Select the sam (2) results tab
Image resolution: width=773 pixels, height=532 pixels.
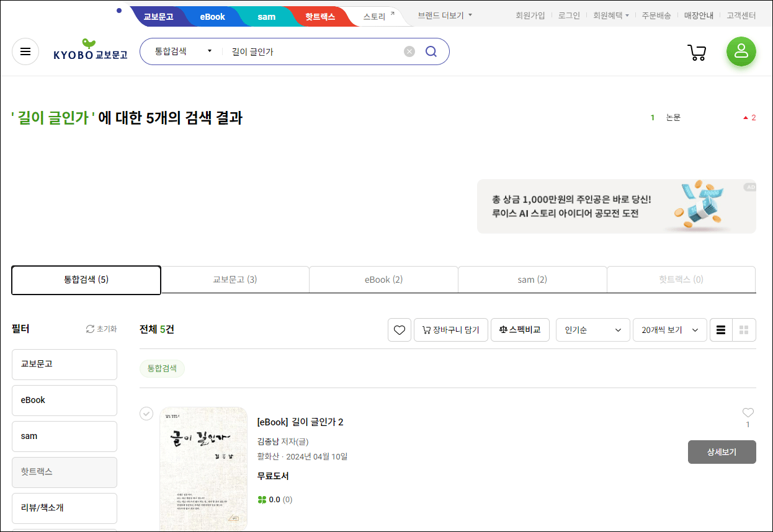point(532,280)
